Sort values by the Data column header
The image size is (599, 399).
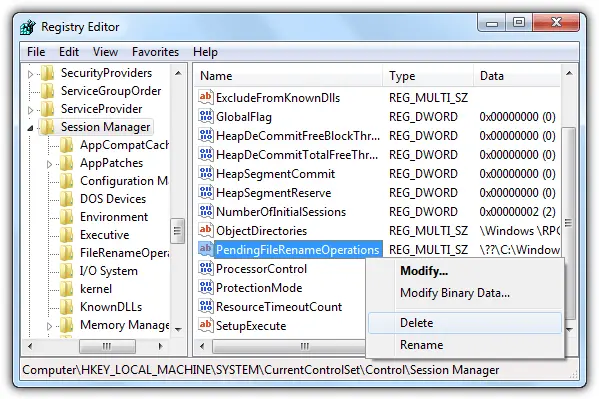tap(517, 76)
